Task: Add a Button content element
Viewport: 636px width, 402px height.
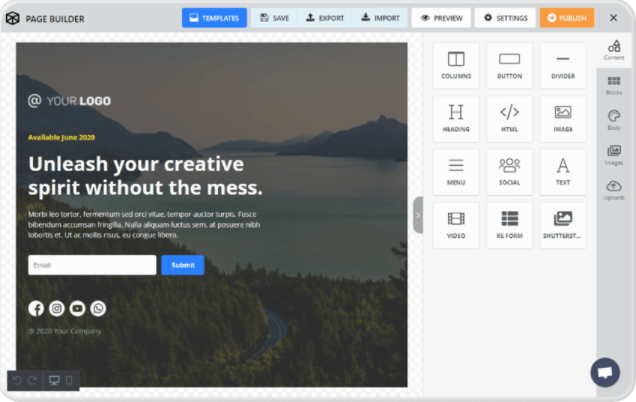Action: [x=509, y=65]
